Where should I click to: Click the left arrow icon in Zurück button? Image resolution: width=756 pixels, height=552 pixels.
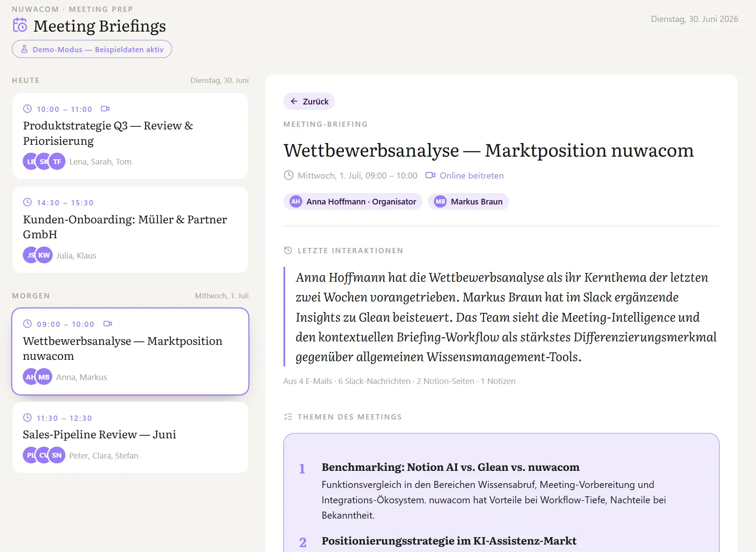coord(294,101)
